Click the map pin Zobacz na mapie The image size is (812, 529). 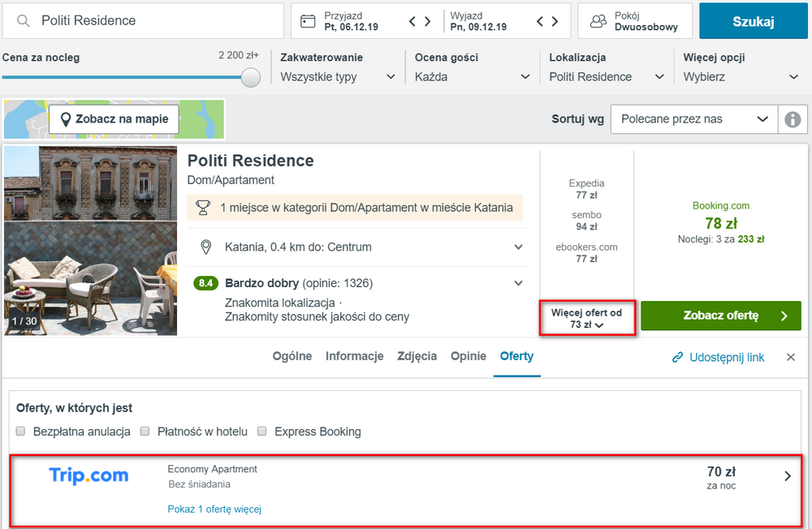pyautogui.click(x=65, y=119)
